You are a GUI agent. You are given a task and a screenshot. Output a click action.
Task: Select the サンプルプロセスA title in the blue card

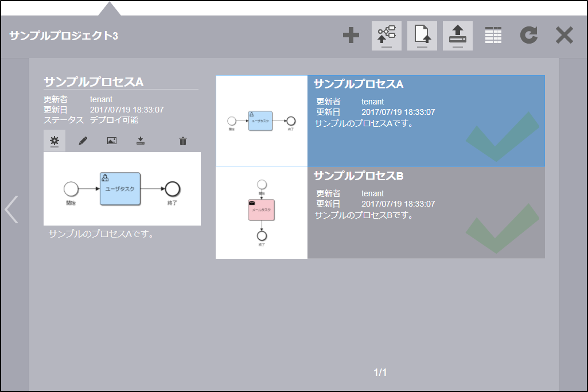click(359, 84)
